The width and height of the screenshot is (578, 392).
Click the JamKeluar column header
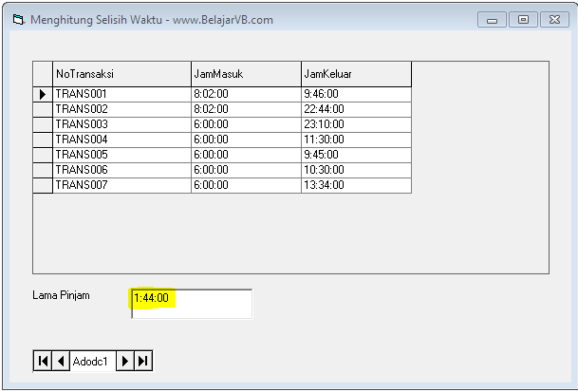(x=356, y=74)
